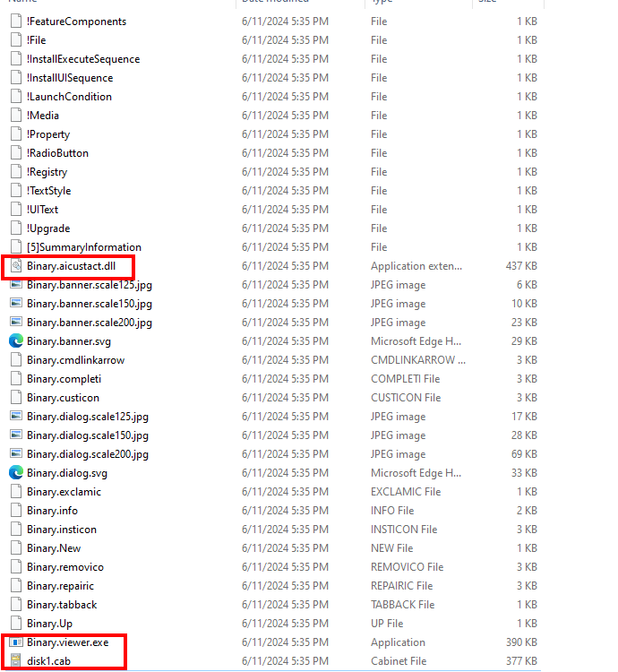
Task: Click the "CUSTICON File" type cell
Action: click(x=406, y=398)
